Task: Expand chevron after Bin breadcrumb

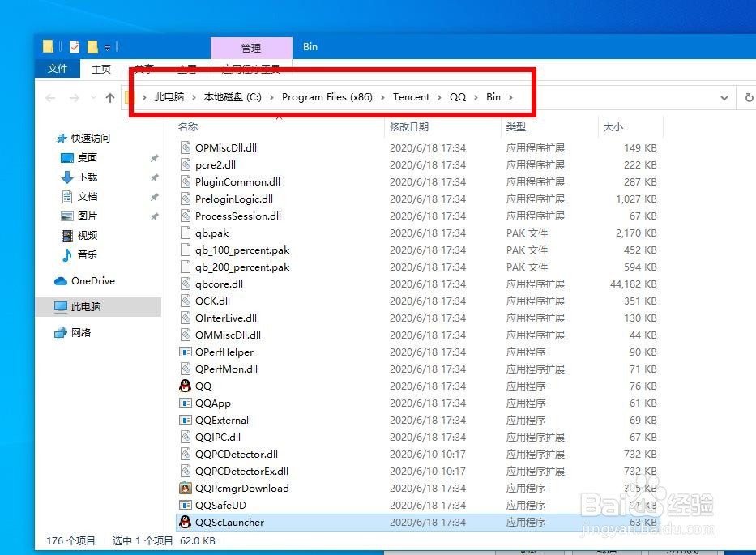Action: point(510,98)
